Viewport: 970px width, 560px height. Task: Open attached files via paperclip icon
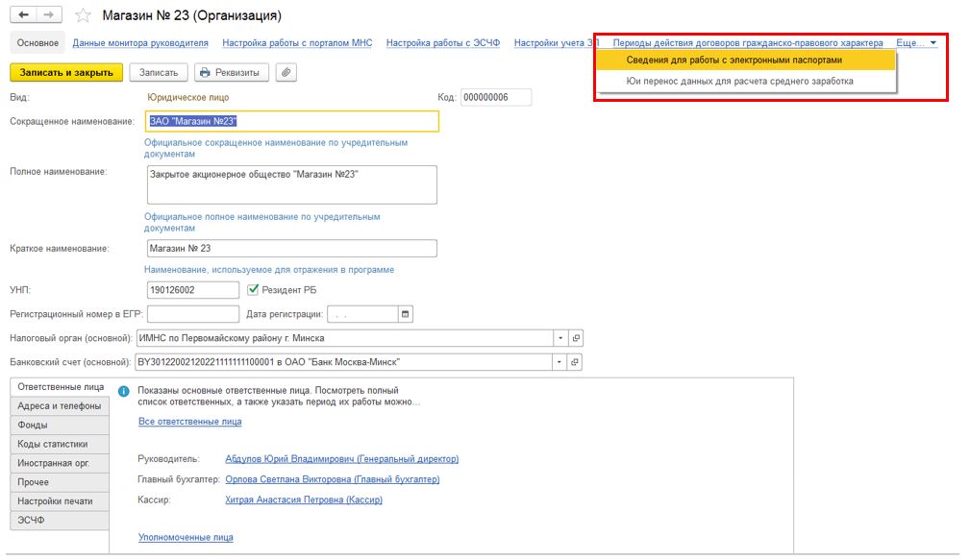[x=286, y=72]
